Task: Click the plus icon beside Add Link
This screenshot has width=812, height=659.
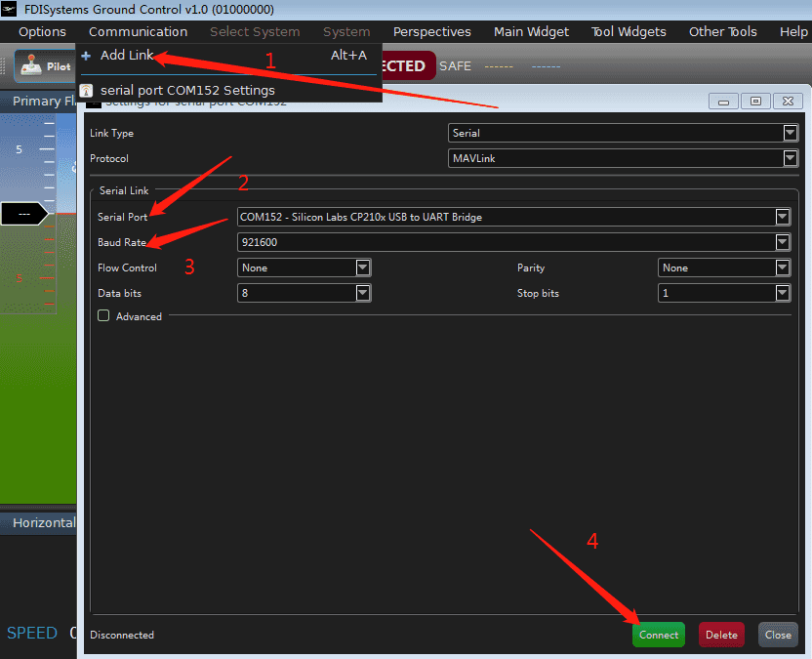Action: tap(86, 56)
